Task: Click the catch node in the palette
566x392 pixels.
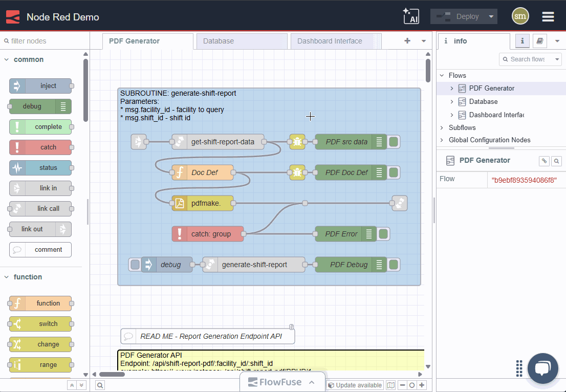Action: pos(41,147)
